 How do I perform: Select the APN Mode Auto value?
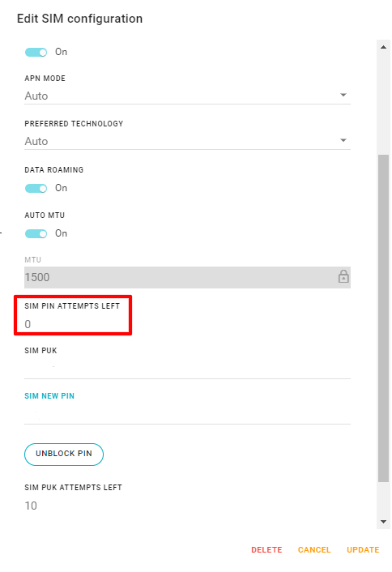(x=36, y=96)
